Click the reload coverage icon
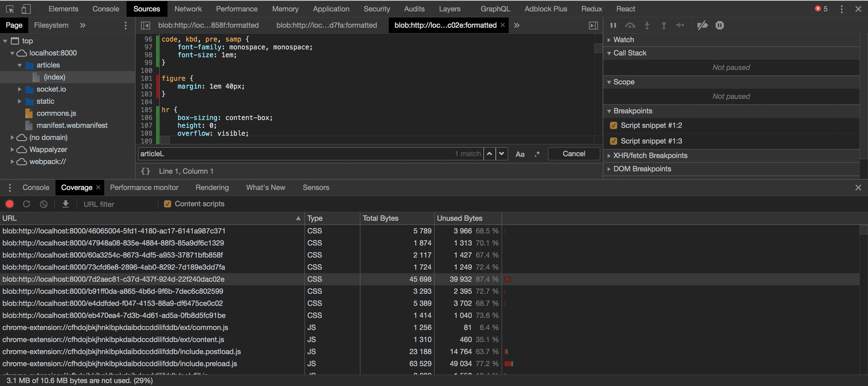The image size is (868, 386). coord(27,204)
